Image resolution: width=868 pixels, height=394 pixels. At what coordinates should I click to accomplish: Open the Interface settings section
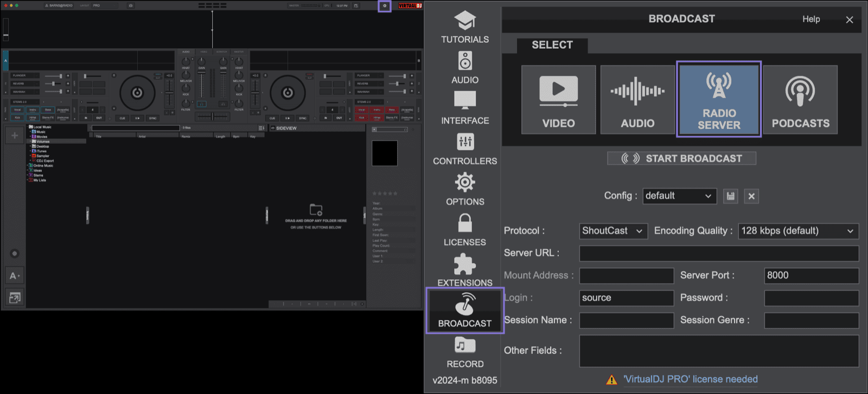(x=465, y=108)
